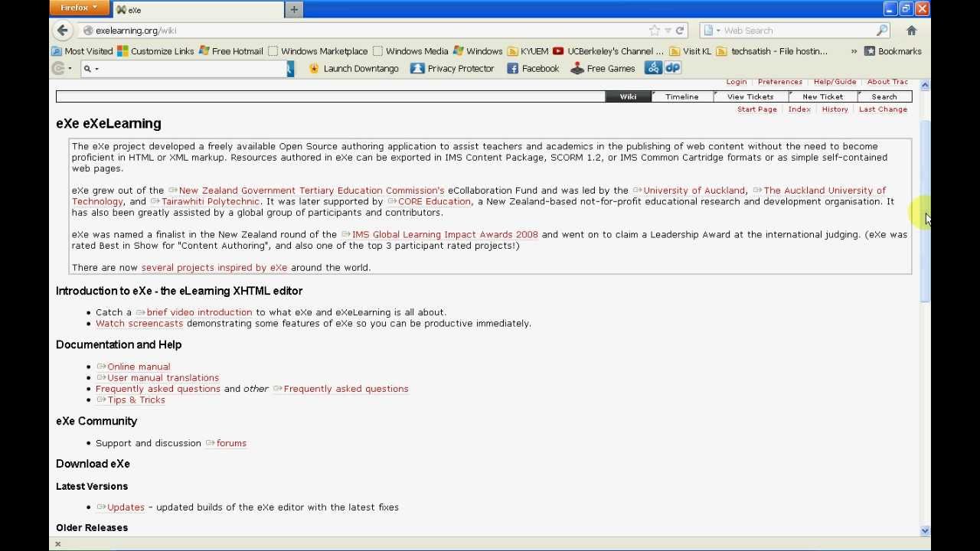This screenshot has width=980, height=551.
Task: Open the New Ticket tab
Action: pyautogui.click(x=822, y=96)
